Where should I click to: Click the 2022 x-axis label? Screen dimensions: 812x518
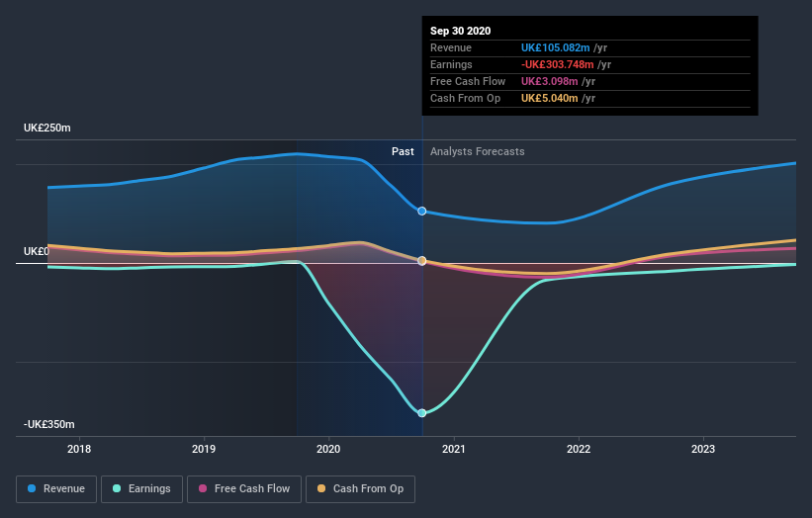click(x=579, y=449)
